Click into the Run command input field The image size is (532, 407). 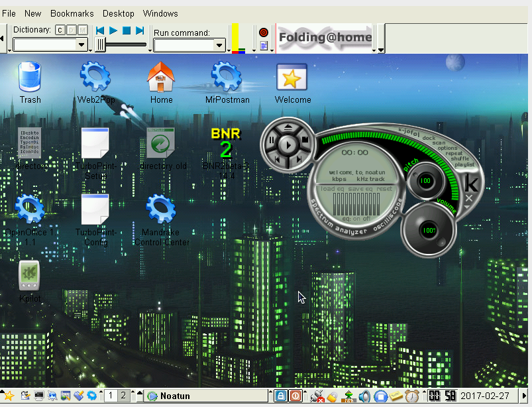[184, 45]
